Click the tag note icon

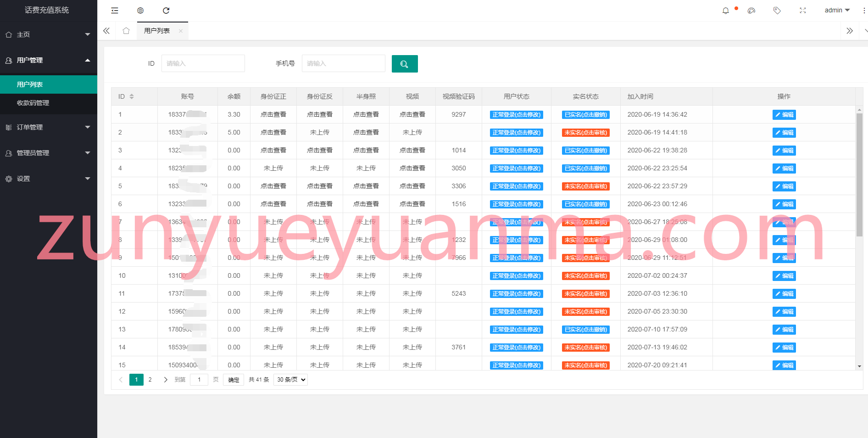777,11
